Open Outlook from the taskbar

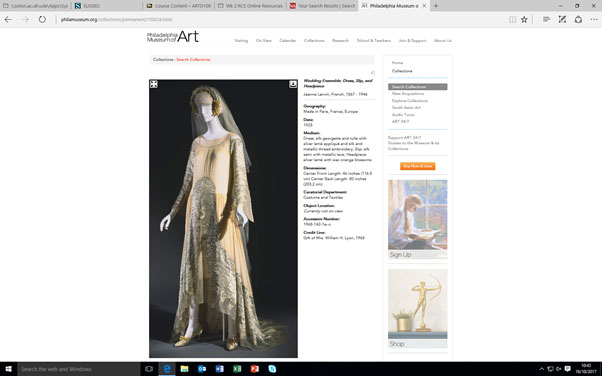click(x=202, y=369)
